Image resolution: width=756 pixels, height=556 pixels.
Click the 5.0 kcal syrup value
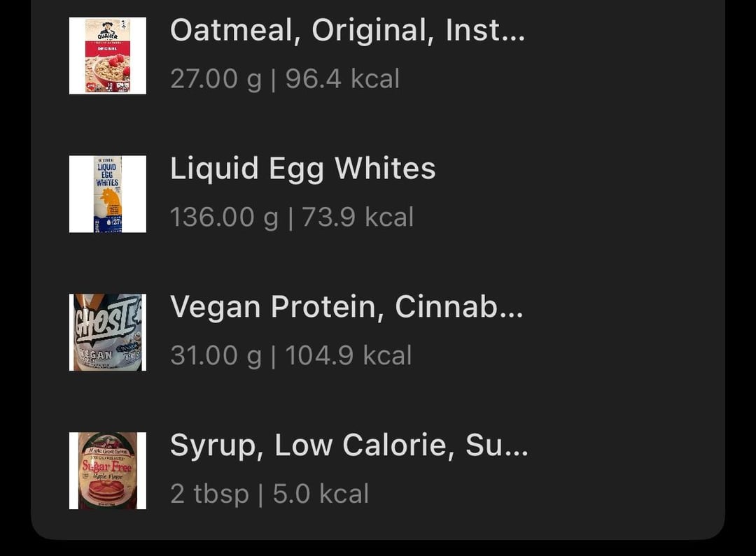click(321, 494)
